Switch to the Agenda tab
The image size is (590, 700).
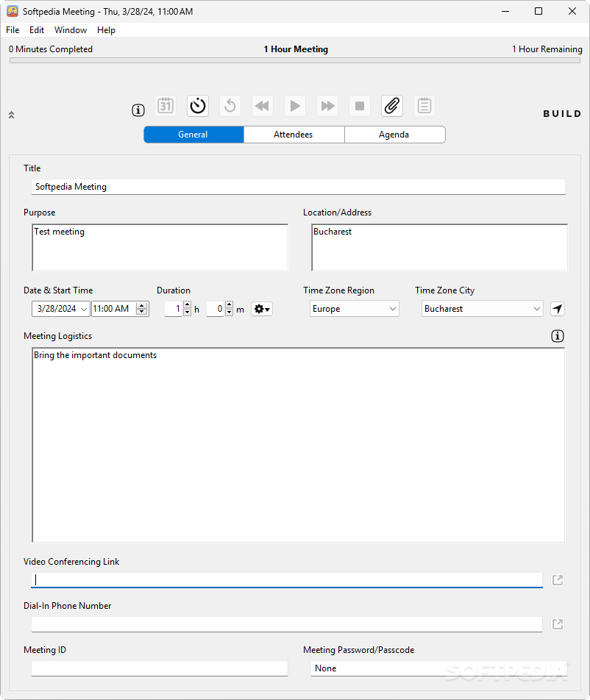click(395, 135)
